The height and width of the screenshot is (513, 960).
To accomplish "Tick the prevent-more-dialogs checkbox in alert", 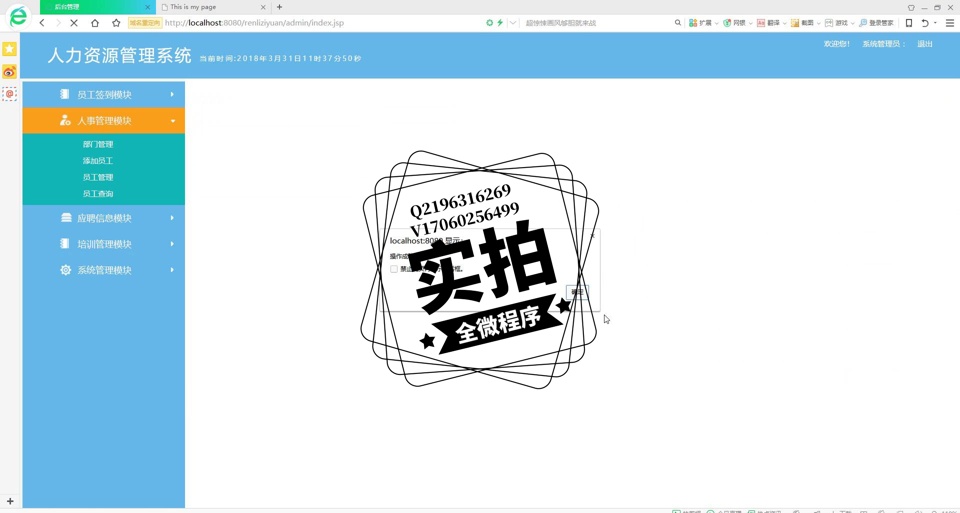I will (394, 269).
